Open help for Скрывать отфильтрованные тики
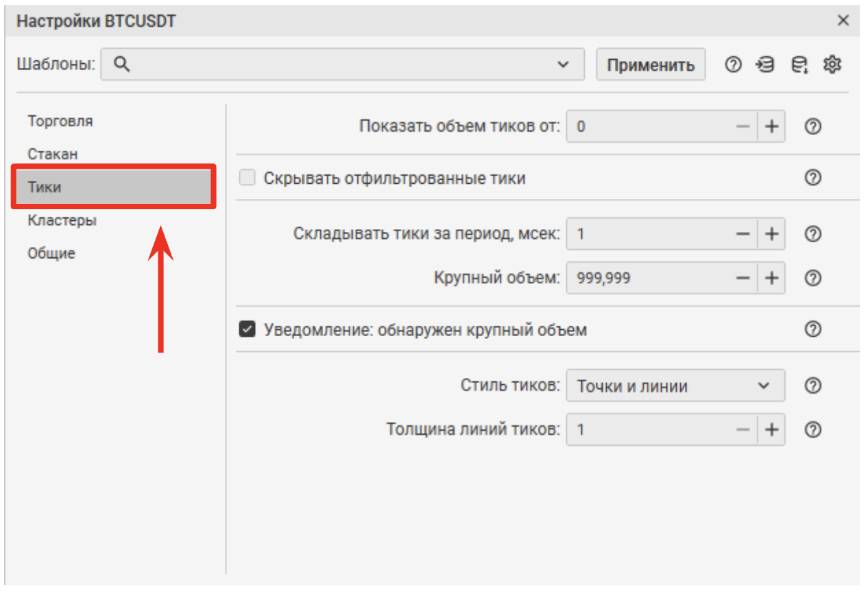This screenshot has height=594, width=868. click(812, 178)
